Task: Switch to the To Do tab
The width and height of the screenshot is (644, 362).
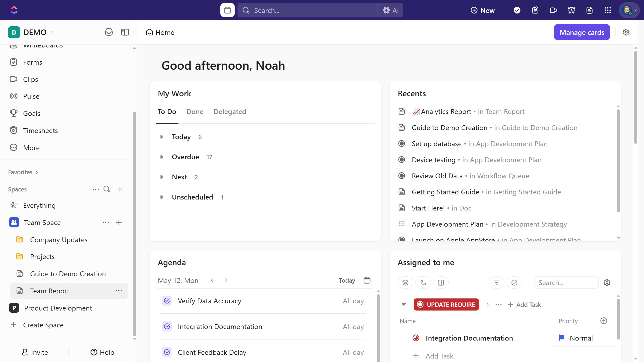Action: [167, 112]
